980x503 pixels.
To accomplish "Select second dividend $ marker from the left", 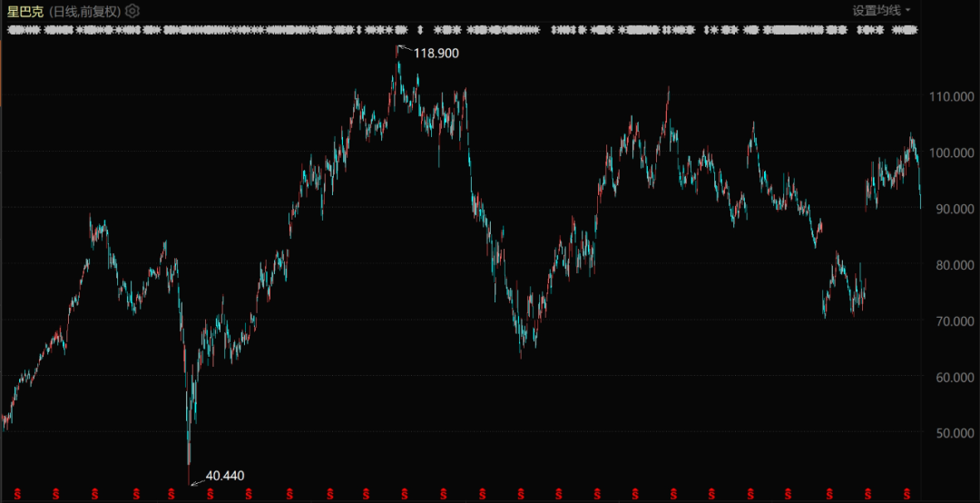I will pyautogui.click(x=55, y=493).
